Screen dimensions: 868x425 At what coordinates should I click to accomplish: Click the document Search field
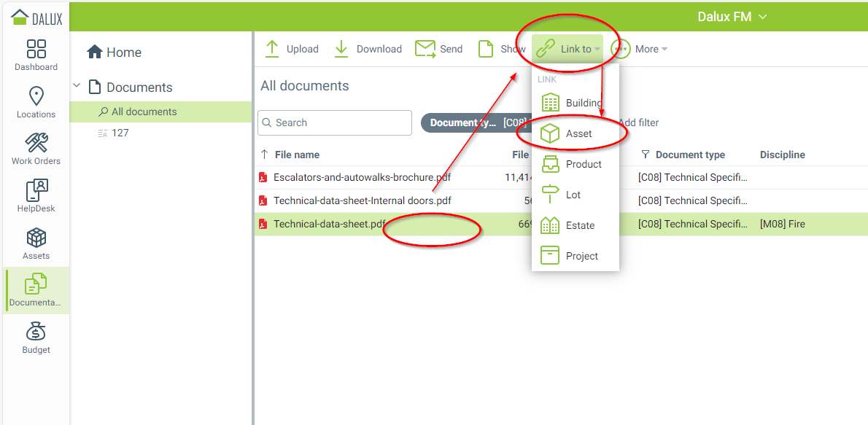pos(336,122)
